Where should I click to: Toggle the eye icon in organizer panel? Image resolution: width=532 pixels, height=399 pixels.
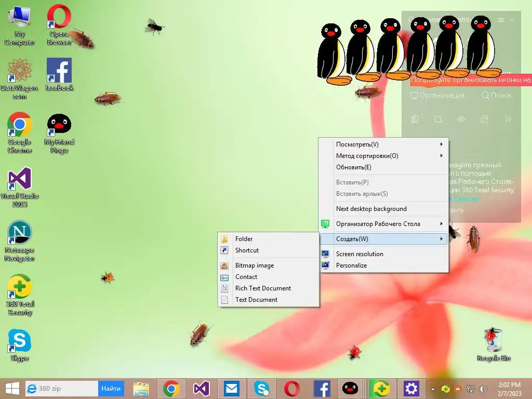click(461, 119)
